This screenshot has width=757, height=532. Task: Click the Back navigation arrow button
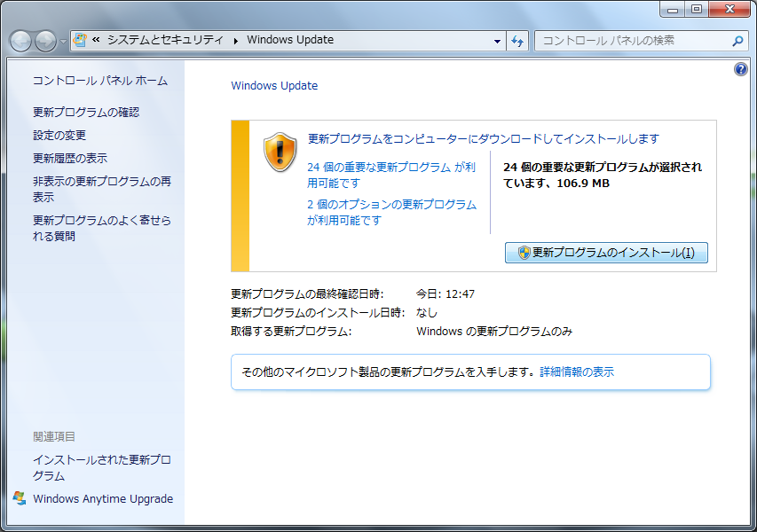pos(20,41)
